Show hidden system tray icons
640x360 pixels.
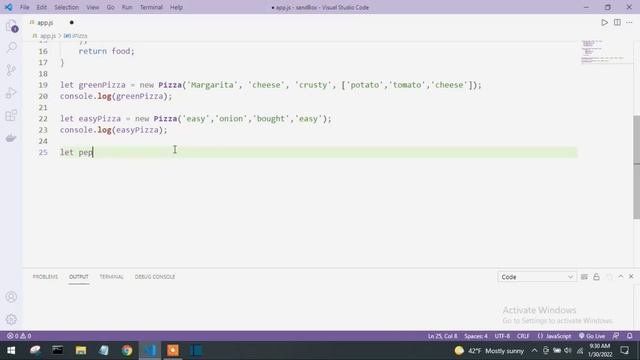point(534,351)
